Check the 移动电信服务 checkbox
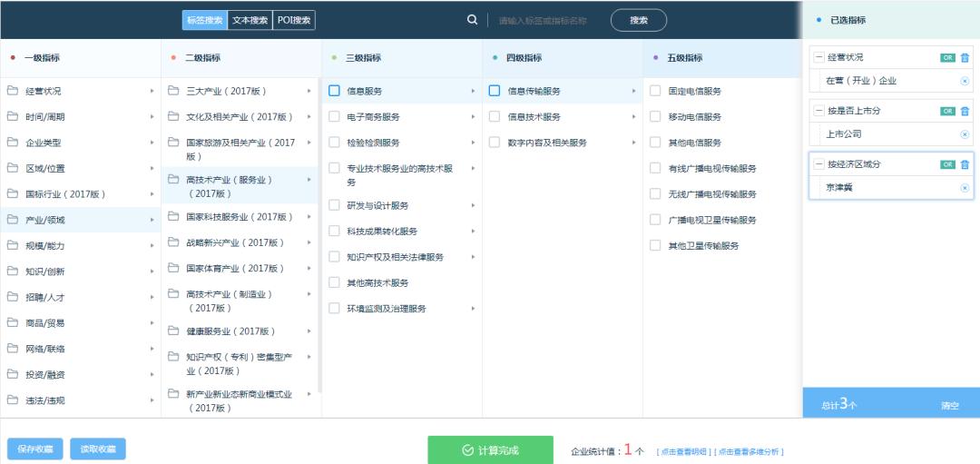Image resolution: width=980 pixels, height=464 pixels. pos(655,116)
